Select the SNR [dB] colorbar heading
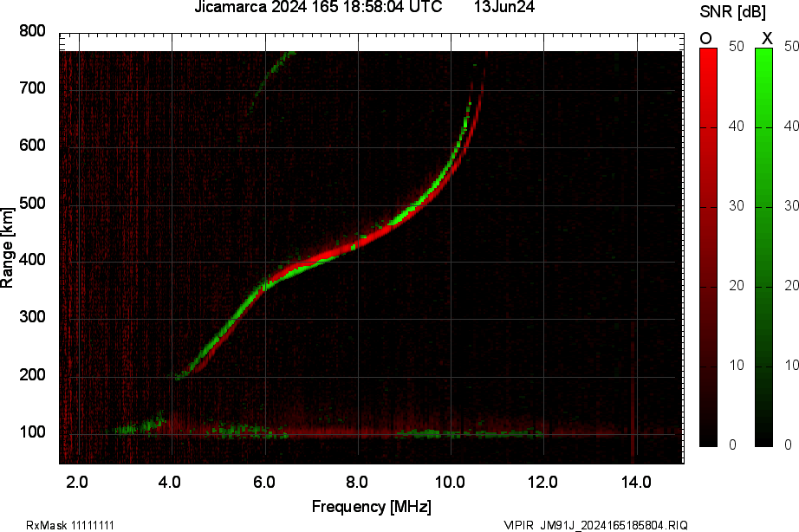799x532 pixels. tap(731, 11)
